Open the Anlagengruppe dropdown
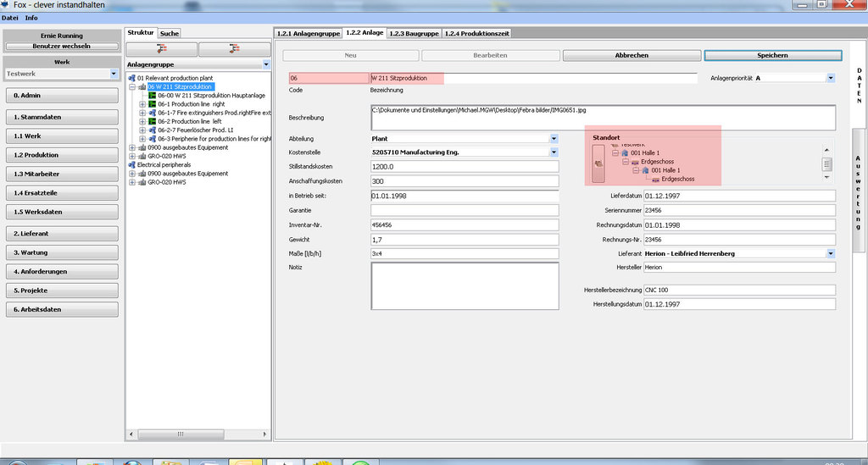This screenshot has width=868, height=465. (x=264, y=64)
